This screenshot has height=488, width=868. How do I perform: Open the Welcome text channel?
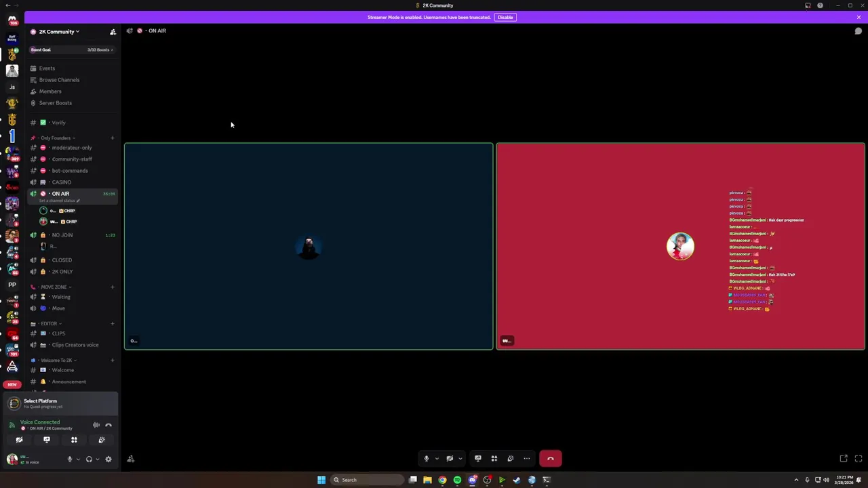point(72,370)
